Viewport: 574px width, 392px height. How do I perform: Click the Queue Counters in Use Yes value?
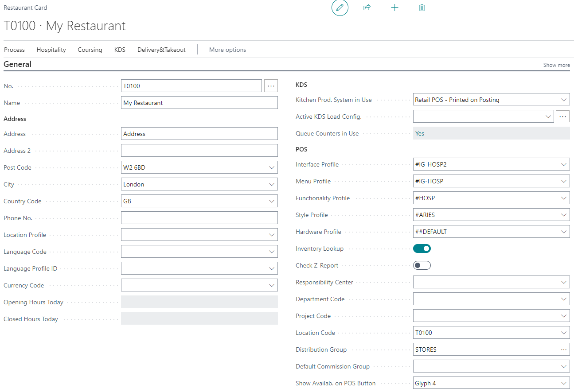pyautogui.click(x=420, y=133)
